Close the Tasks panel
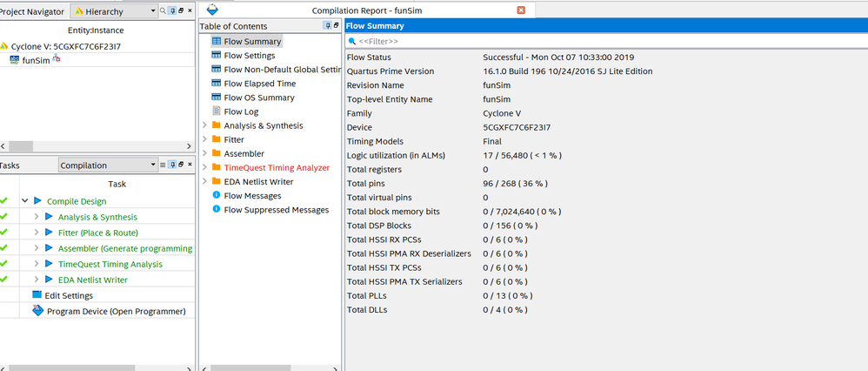 coord(190,165)
